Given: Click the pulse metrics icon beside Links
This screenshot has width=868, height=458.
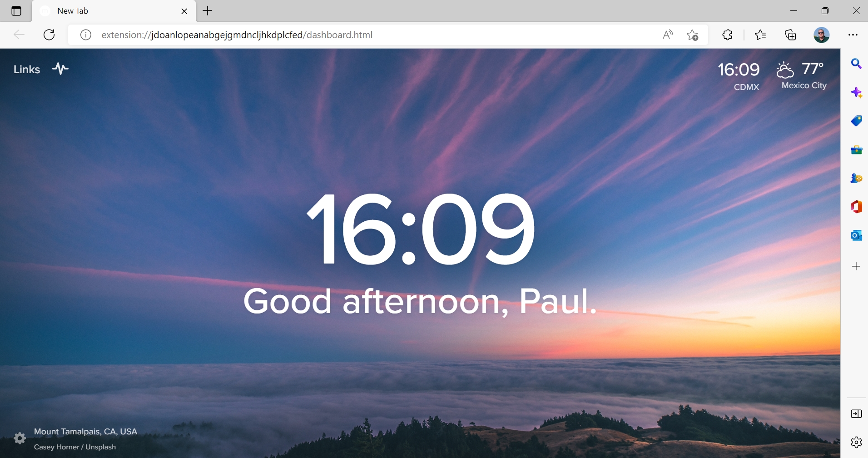Looking at the screenshot, I should 60,69.
